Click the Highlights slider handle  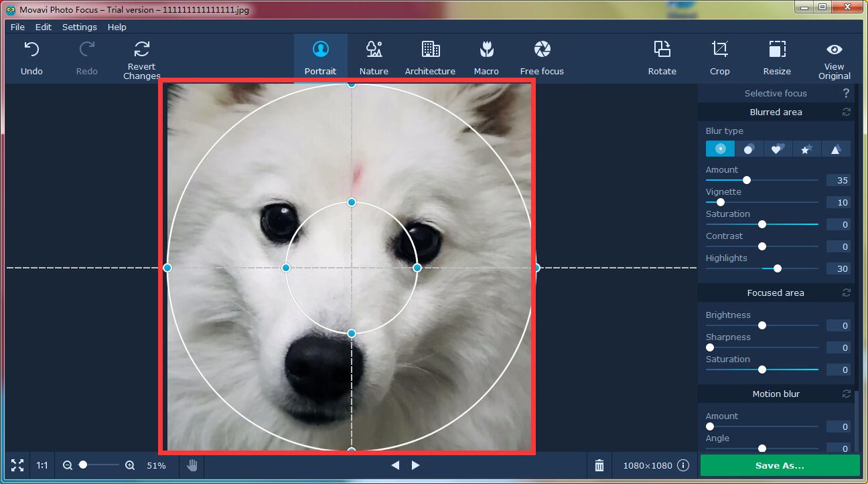778,268
